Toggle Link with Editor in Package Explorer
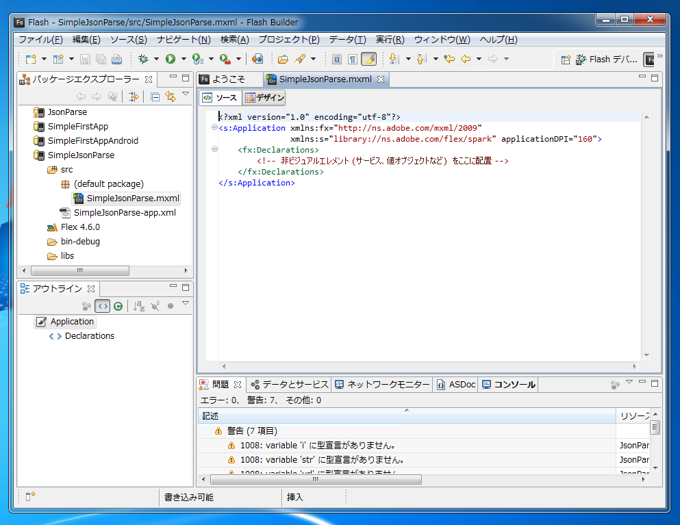This screenshot has height=525, width=680. [x=170, y=97]
